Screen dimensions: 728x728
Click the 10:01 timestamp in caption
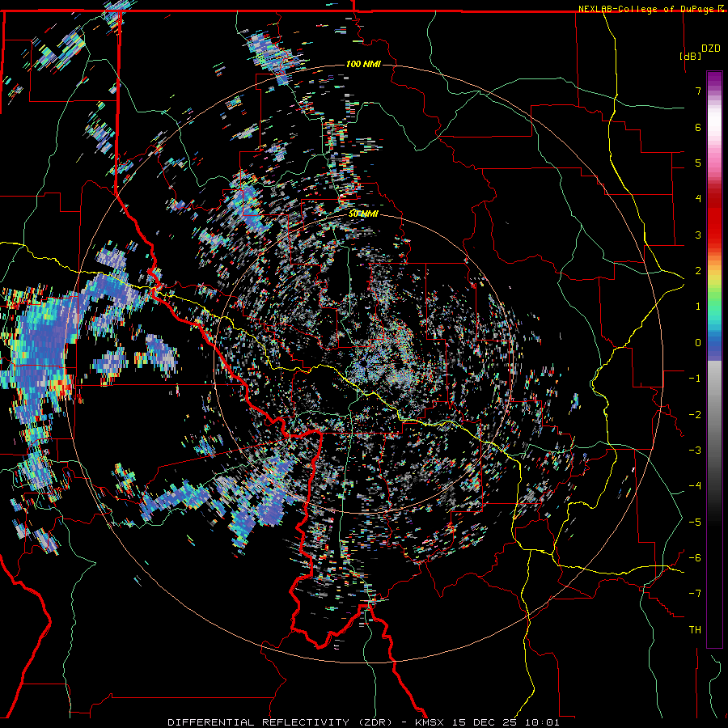(542, 722)
